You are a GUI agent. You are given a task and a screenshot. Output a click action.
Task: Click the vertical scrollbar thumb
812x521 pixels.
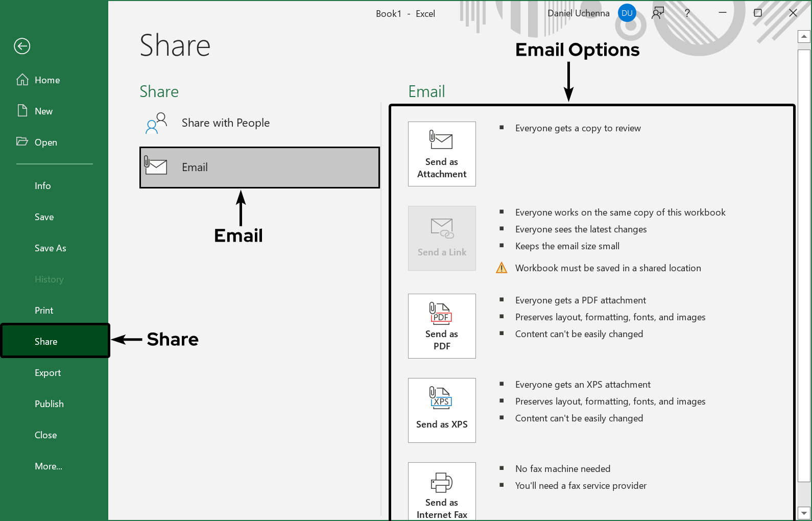[804, 266]
